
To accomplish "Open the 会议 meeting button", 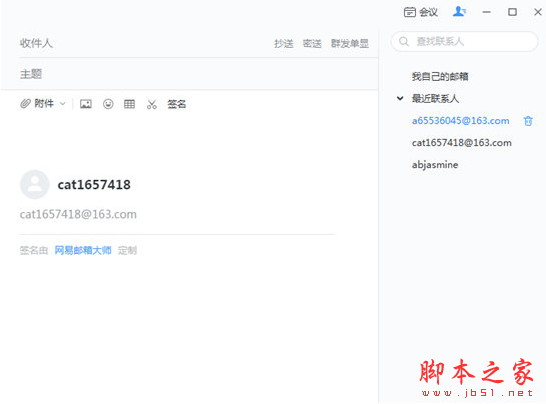I will [x=420, y=12].
